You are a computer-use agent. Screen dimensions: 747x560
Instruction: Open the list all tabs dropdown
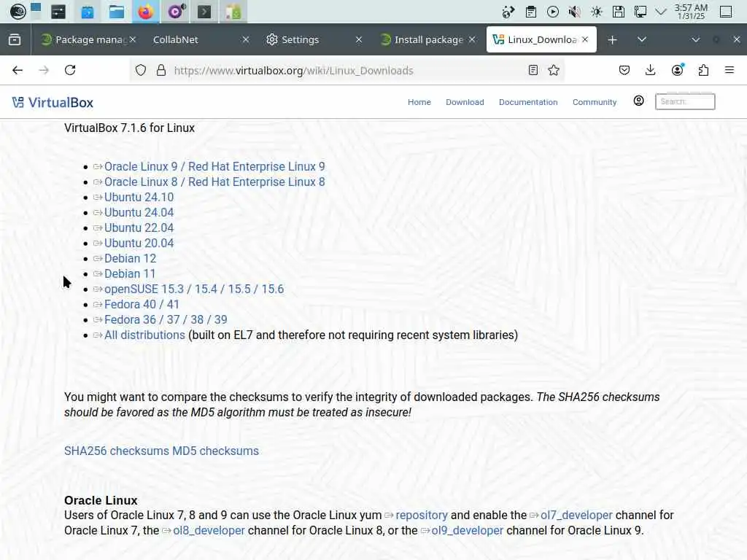tap(642, 39)
